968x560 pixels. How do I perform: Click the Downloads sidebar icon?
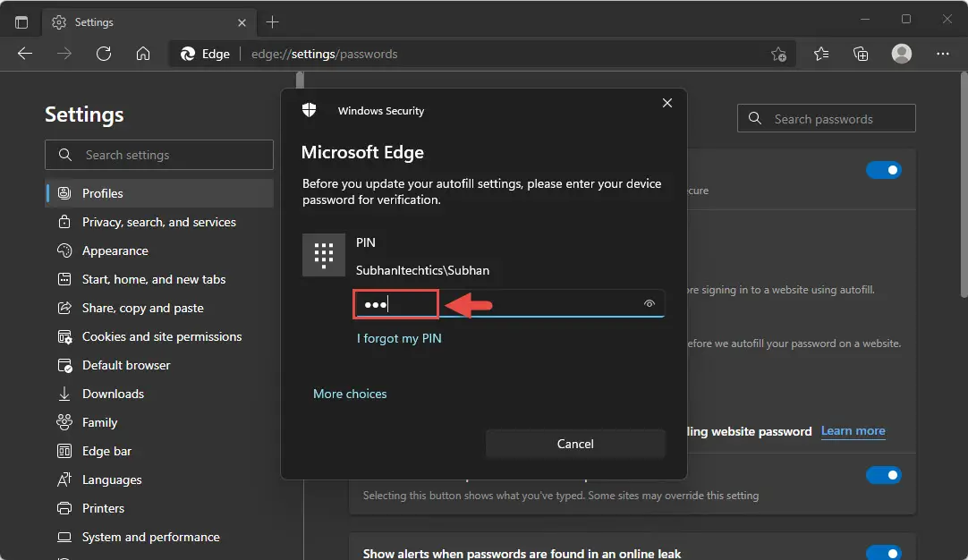(x=64, y=394)
